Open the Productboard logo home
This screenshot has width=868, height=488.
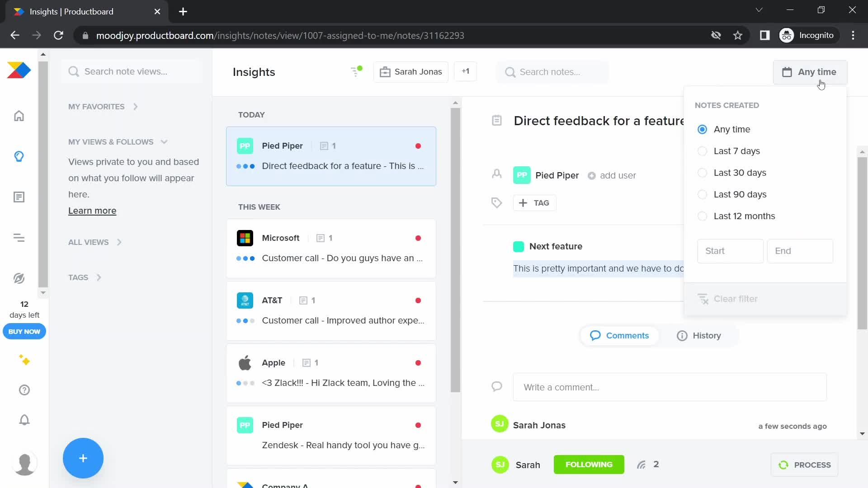pos(19,70)
